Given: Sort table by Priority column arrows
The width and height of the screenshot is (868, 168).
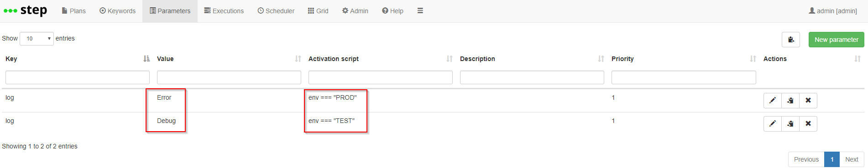Looking at the screenshot, I should (x=753, y=59).
